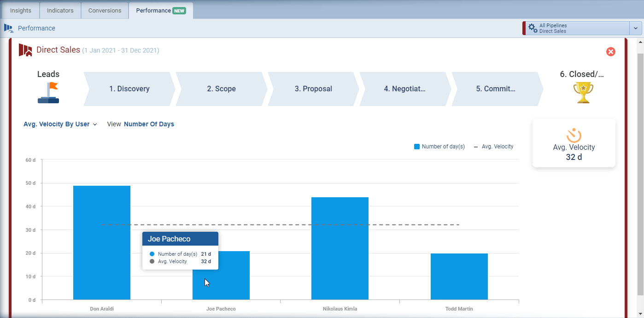This screenshot has width=644, height=318.
Task: Go to the Indicators tab
Action: pyautogui.click(x=60, y=11)
